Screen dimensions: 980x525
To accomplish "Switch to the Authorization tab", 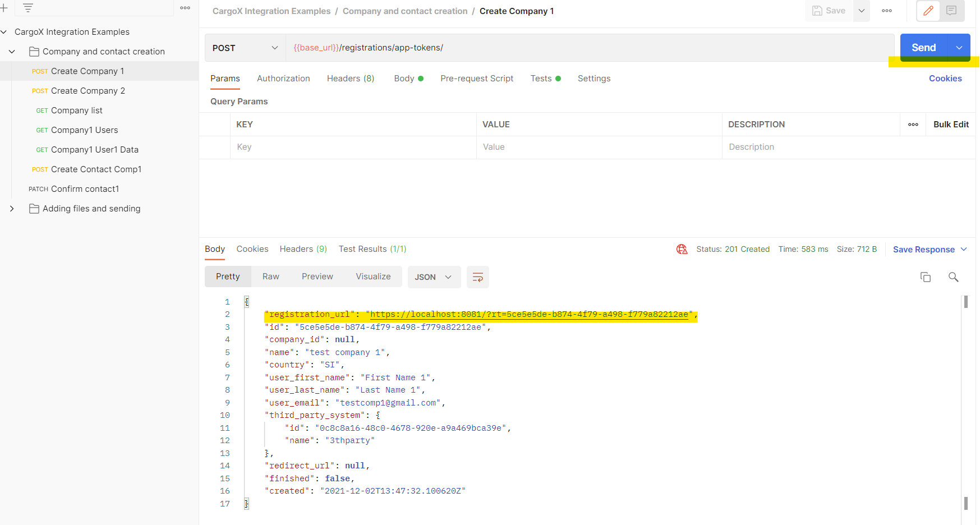I will coord(283,79).
